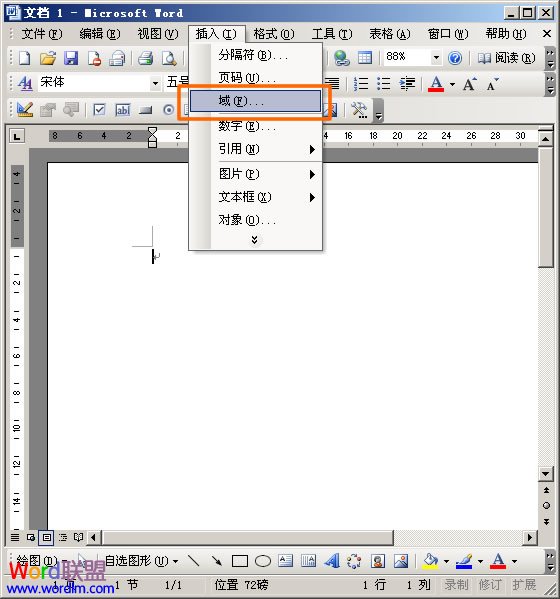Open Line Color dropdown arrow
560x599 pixels.
pos(481,561)
